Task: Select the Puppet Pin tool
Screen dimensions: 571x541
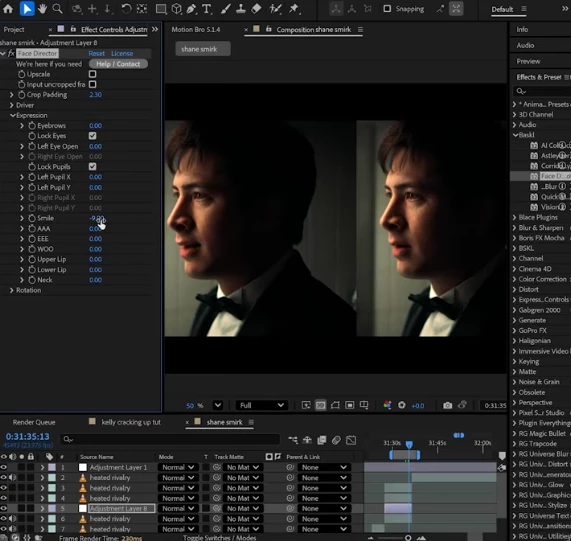Action: [294, 9]
